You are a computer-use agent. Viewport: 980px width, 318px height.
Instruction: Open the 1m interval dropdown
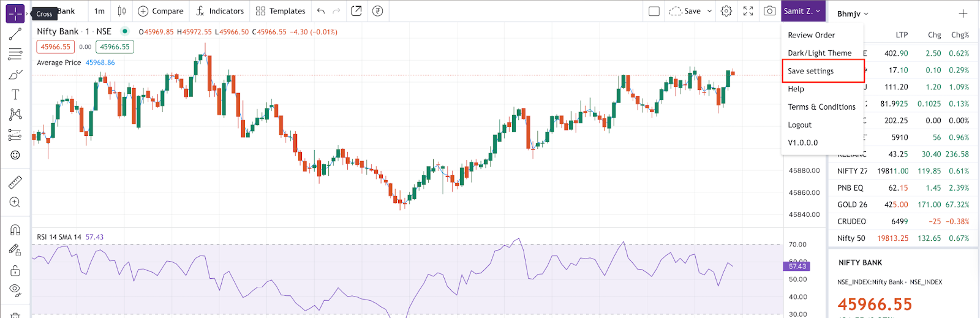(x=100, y=11)
